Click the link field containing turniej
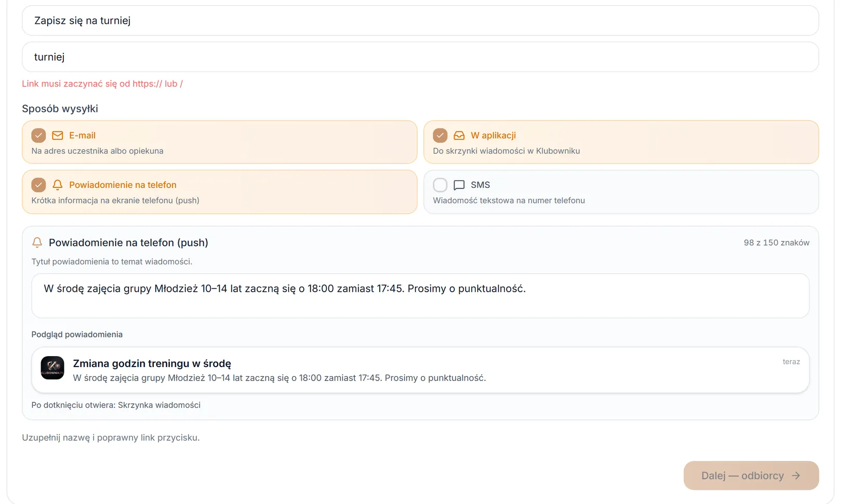852x504 pixels. click(x=420, y=57)
